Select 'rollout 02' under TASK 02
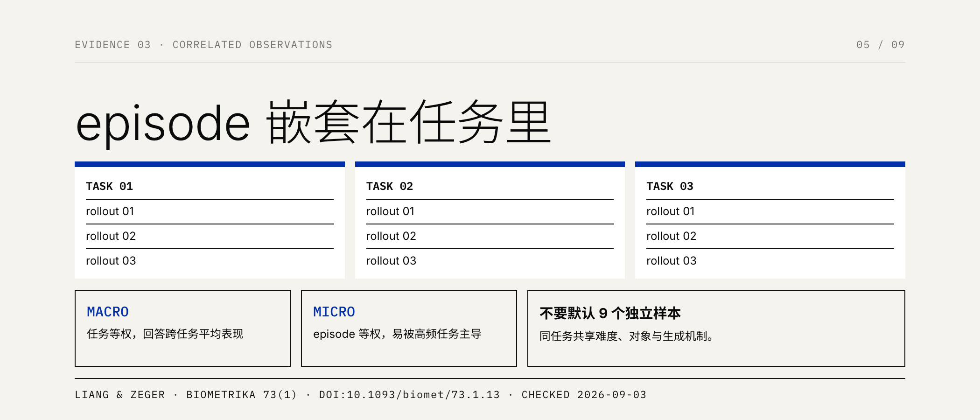This screenshot has height=420, width=980. pyautogui.click(x=391, y=236)
